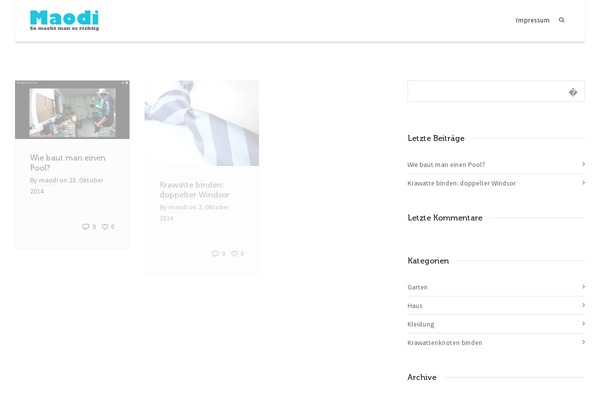Image resolution: width=600 pixels, height=400 pixels.
Task: Select Haus category
Action: click(415, 306)
